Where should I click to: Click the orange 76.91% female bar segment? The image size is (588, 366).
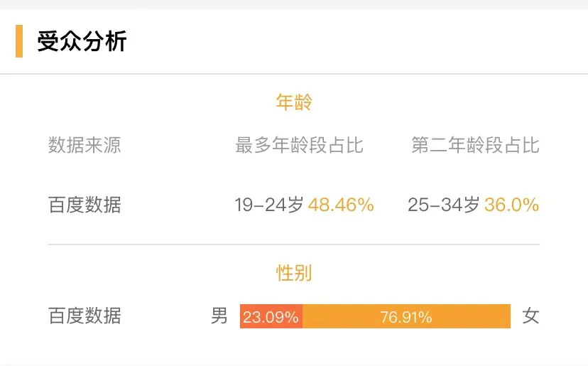[406, 317]
